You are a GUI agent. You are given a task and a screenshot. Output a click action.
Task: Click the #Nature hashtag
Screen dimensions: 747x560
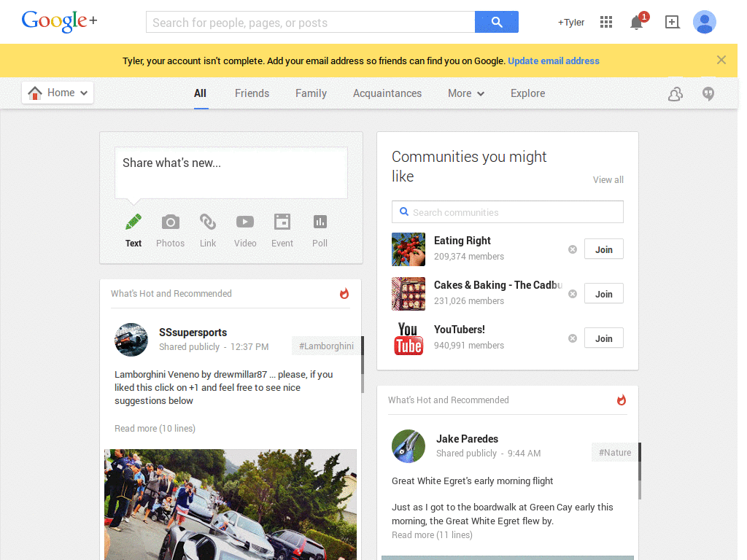coord(615,452)
